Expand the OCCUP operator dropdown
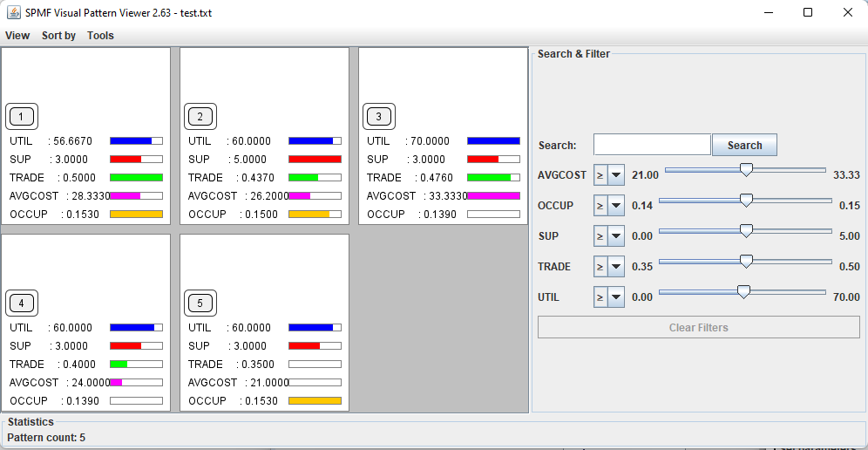The width and height of the screenshot is (868, 450). 608,205
